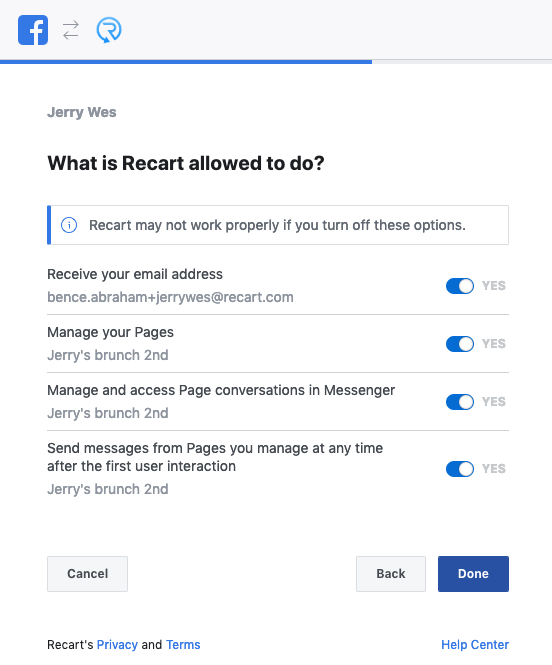Go Back to the previous step
The width and height of the screenshot is (552, 665).
coord(390,574)
